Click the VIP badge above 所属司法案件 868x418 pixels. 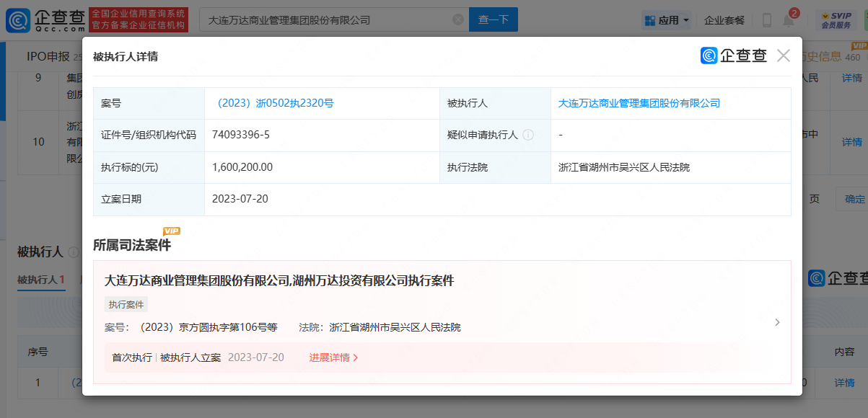(x=172, y=231)
